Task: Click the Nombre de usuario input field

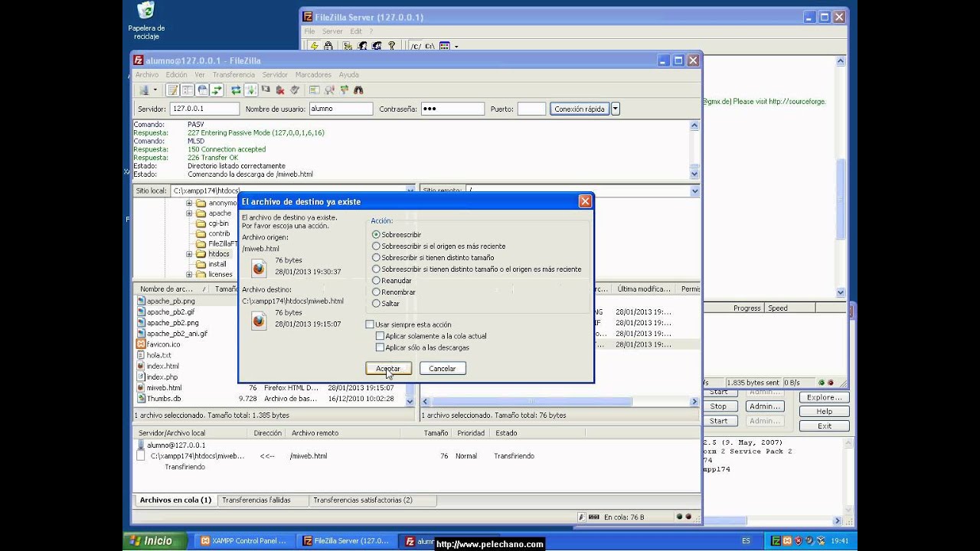Action: pyautogui.click(x=341, y=109)
